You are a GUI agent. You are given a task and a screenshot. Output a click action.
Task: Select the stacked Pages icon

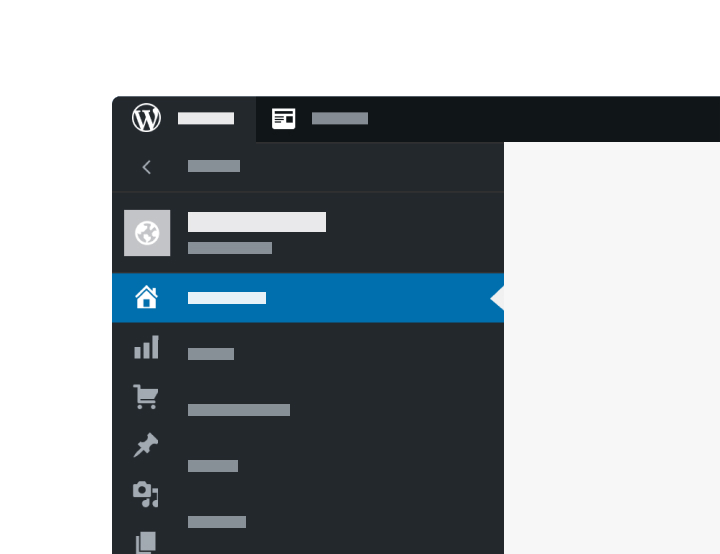[146, 543]
